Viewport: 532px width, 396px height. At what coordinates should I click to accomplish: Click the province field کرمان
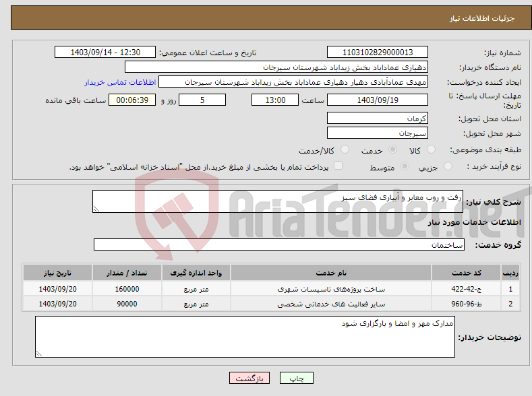[x=378, y=119]
